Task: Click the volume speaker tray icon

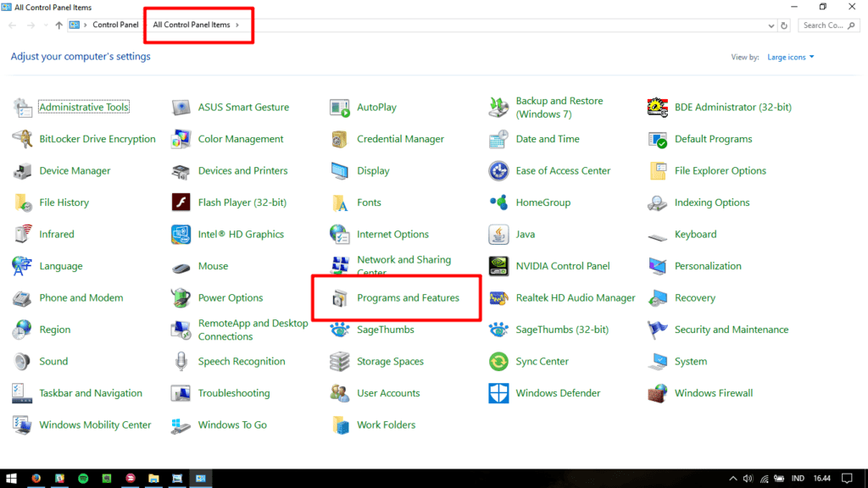Action: click(x=748, y=479)
